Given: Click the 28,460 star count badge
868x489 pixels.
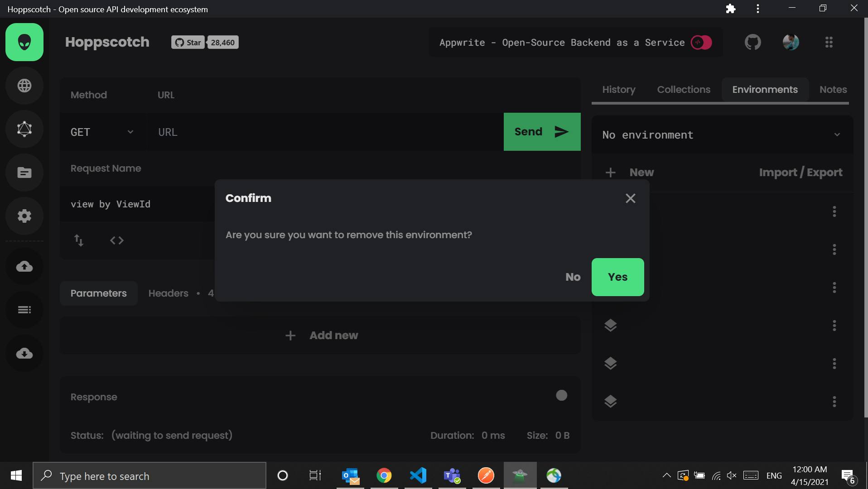Looking at the screenshot, I should 222,43.
